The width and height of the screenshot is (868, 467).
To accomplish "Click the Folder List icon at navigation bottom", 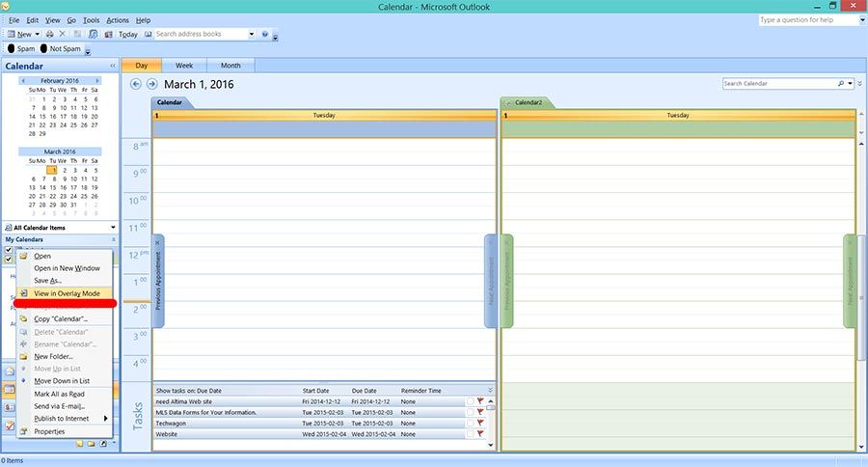I will 92,444.
